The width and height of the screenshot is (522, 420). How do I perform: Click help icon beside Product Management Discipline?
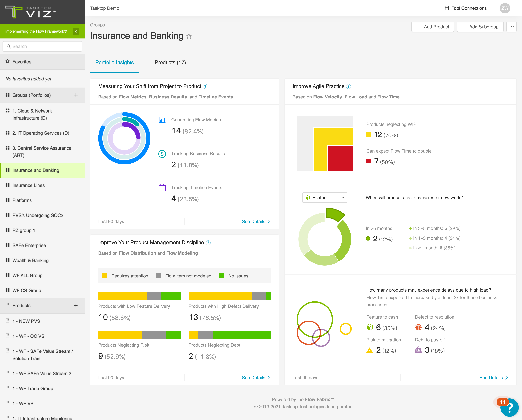click(x=208, y=243)
